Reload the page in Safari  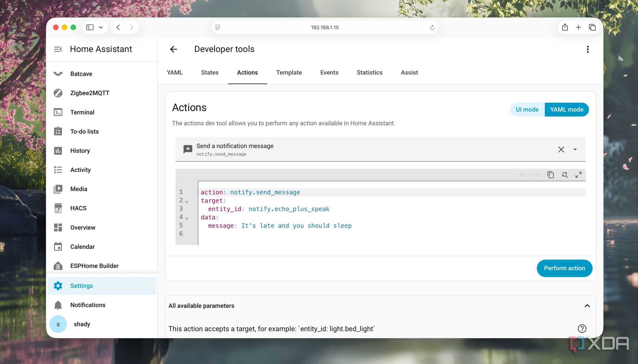coord(432,27)
